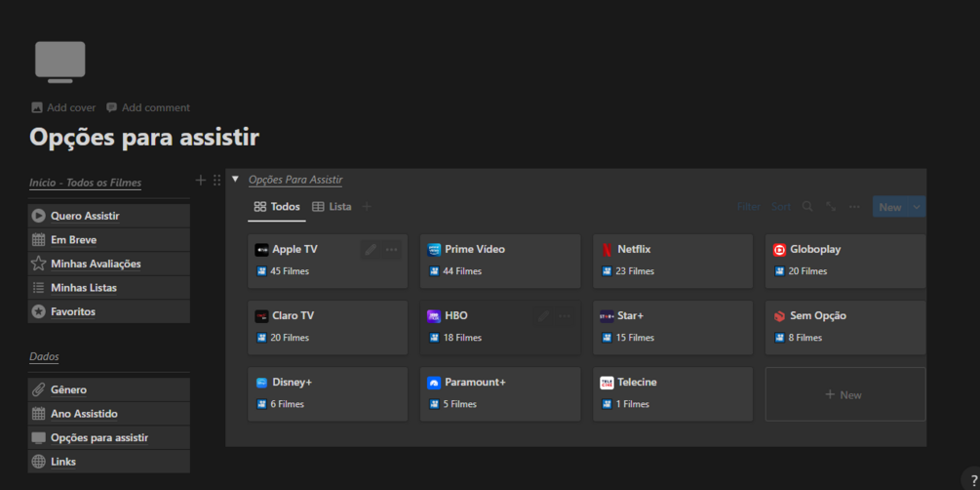
Task: Click the edit pencil on HBO card
Action: coord(544,316)
